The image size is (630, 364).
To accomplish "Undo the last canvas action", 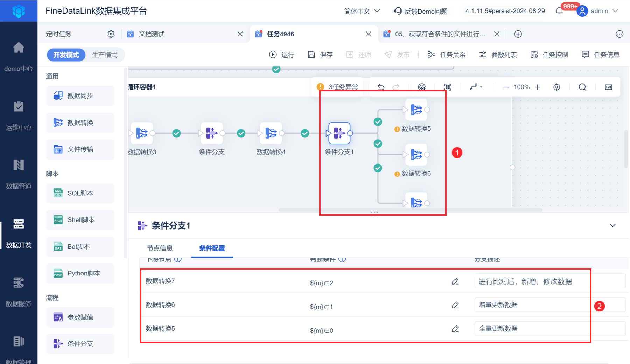I will tap(381, 87).
